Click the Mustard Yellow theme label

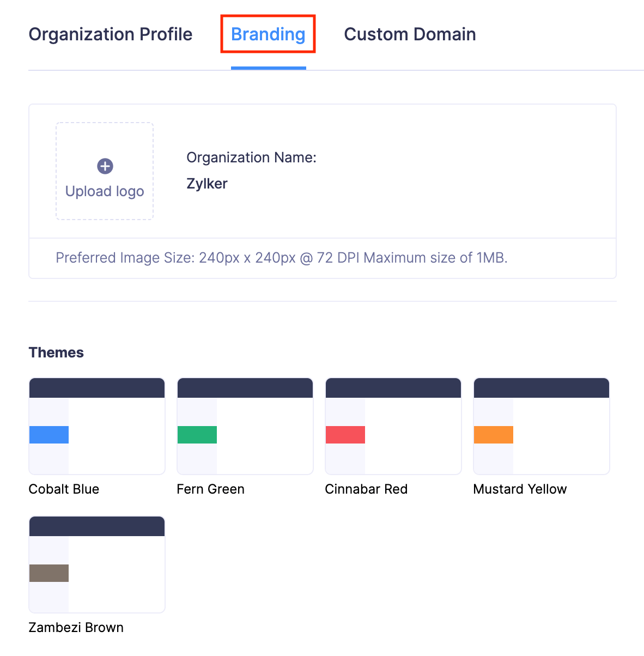(520, 489)
